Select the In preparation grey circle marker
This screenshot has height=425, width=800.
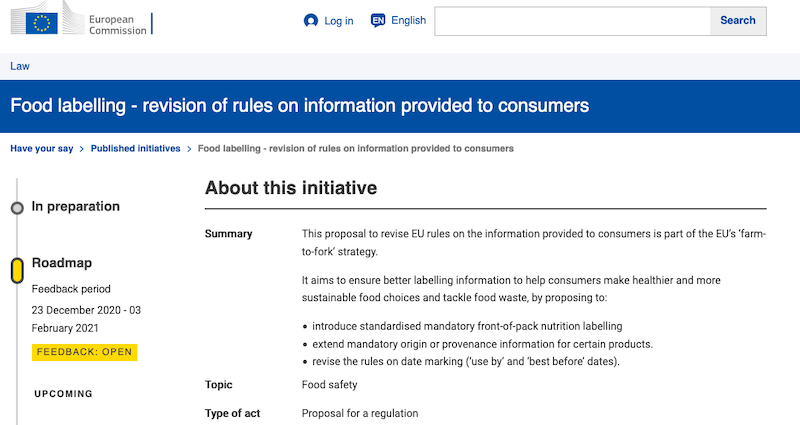click(x=17, y=208)
